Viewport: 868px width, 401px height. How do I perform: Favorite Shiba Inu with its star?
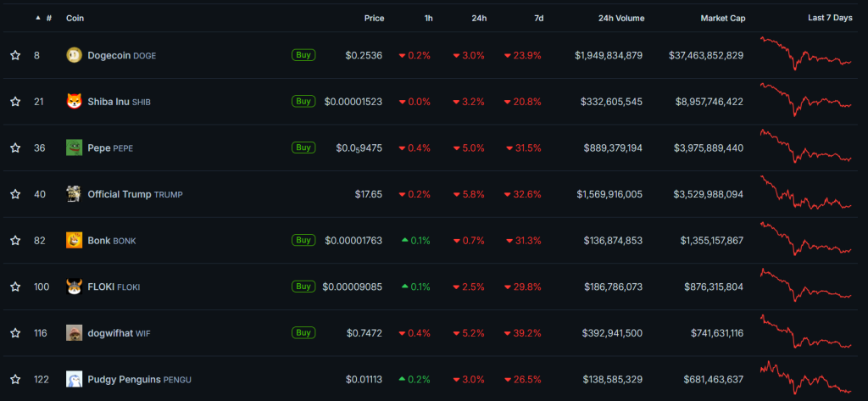tap(15, 102)
